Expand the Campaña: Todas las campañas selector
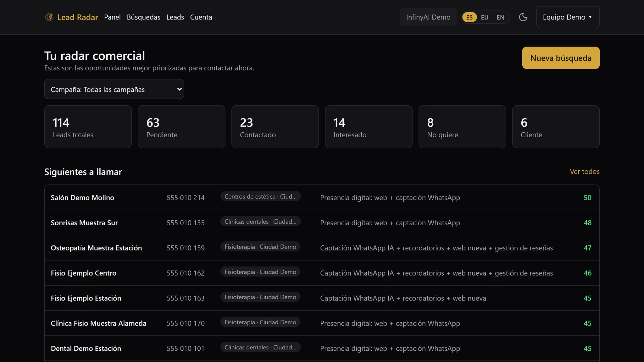 pyautogui.click(x=114, y=89)
